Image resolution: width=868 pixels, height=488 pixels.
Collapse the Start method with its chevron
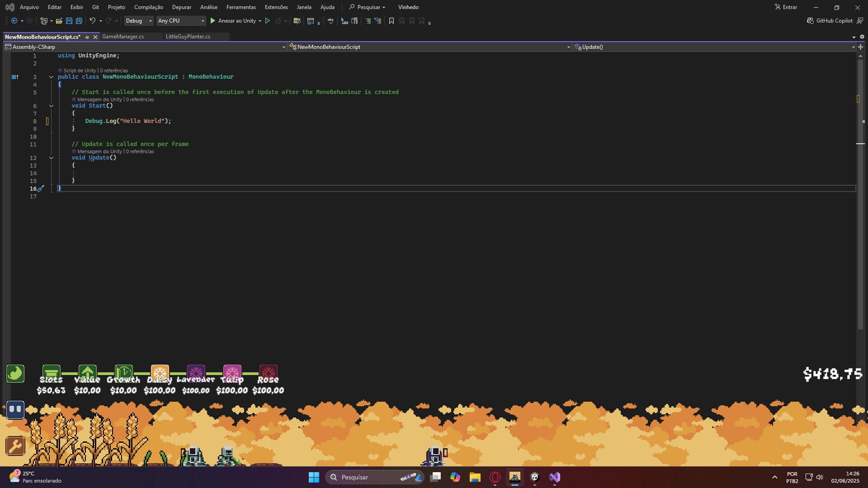coord(51,106)
